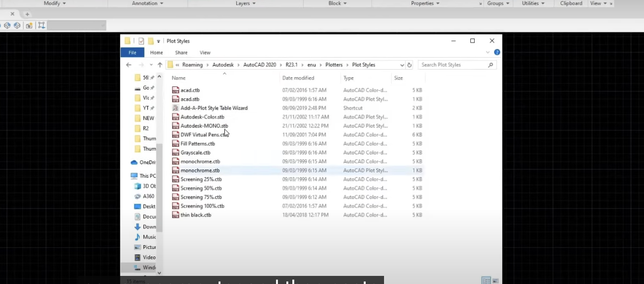
Task: Expand the AutoCAD Modify panel
Action: click(54, 3)
